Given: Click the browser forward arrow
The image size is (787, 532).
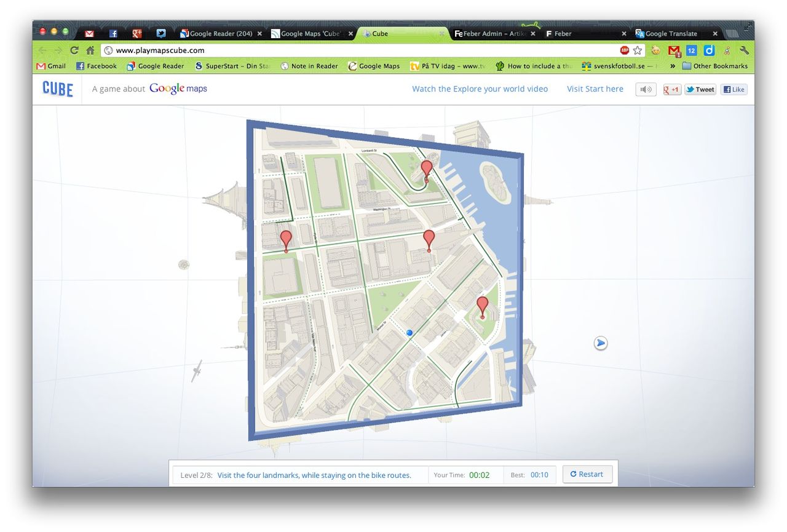Looking at the screenshot, I should pyautogui.click(x=58, y=50).
